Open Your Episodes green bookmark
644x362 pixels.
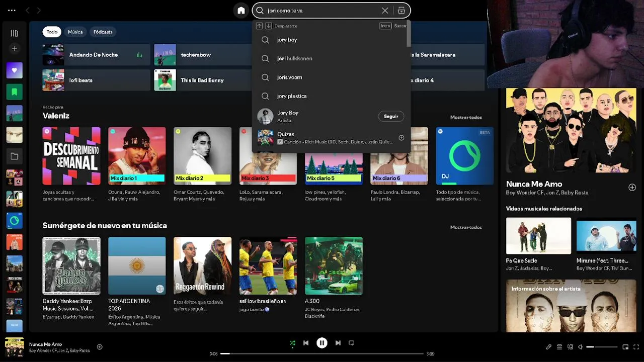coord(14,92)
